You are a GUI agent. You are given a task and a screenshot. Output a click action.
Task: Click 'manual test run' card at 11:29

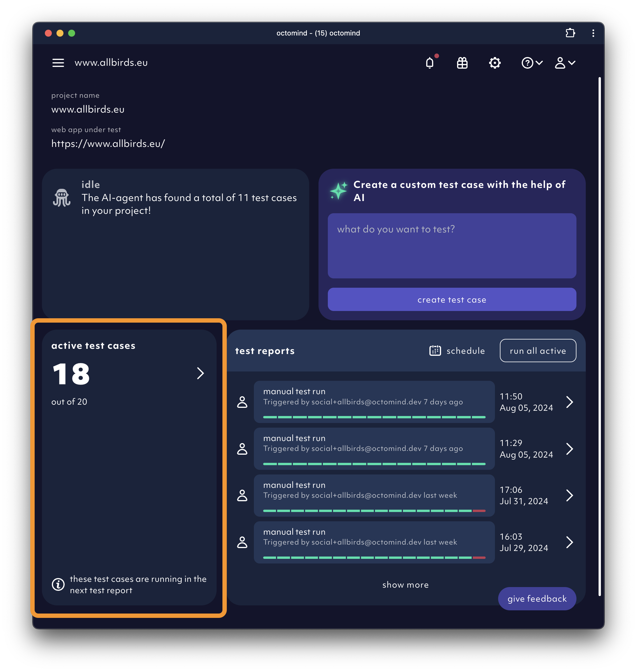pyautogui.click(x=374, y=449)
